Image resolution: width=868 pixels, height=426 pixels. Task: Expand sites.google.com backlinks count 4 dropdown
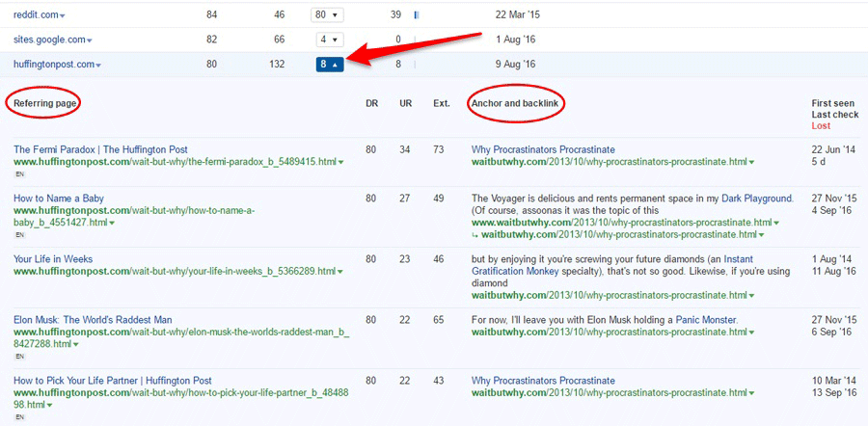pos(330,40)
